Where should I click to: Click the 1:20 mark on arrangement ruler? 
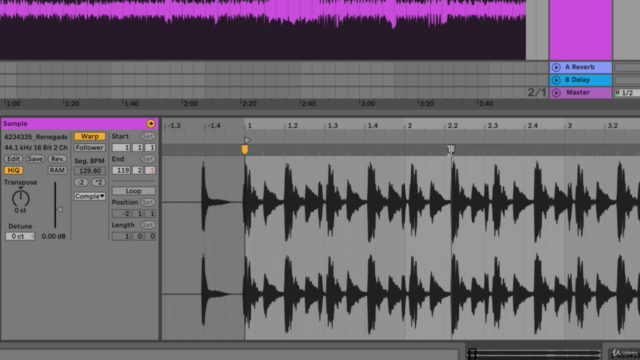tap(72, 104)
